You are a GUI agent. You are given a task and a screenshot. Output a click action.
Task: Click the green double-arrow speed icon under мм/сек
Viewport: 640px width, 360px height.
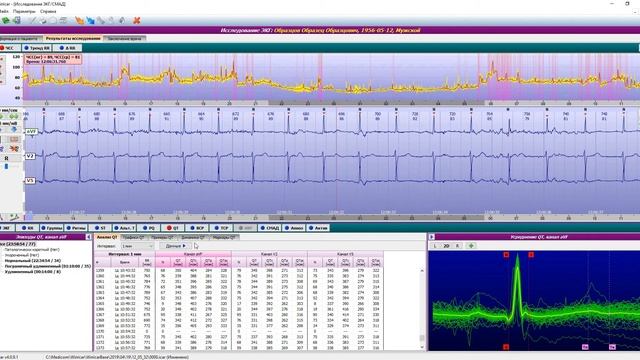point(14,117)
